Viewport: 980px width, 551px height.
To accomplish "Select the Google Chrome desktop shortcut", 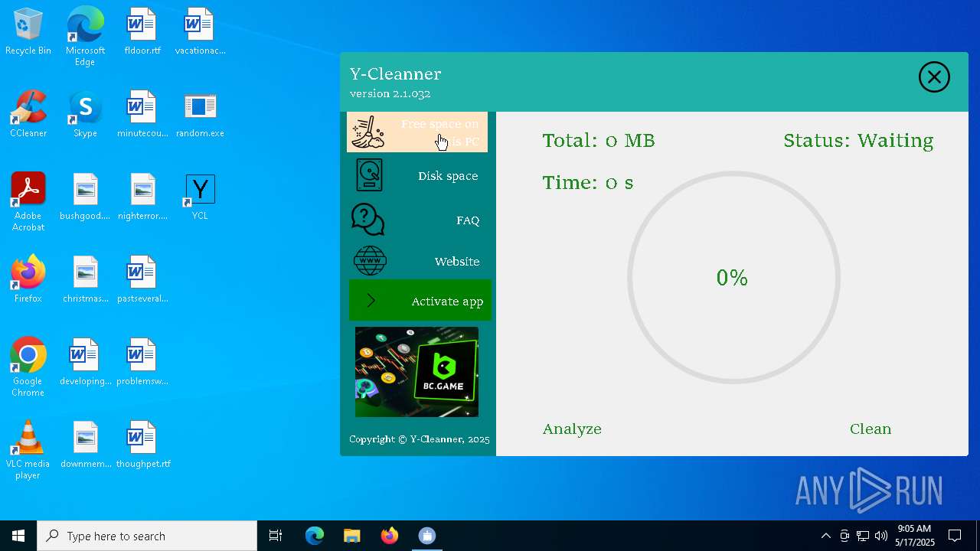I will (x=28, y=367).
